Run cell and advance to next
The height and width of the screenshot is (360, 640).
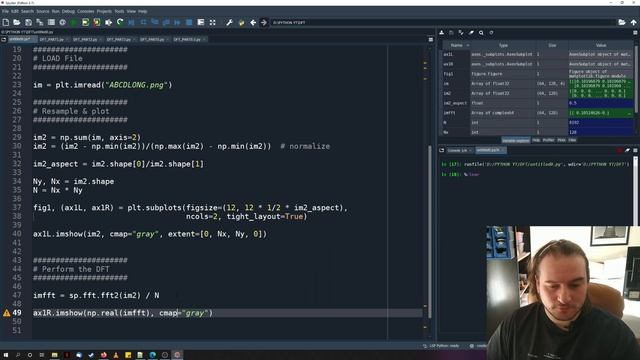click(x=97, y=22)
